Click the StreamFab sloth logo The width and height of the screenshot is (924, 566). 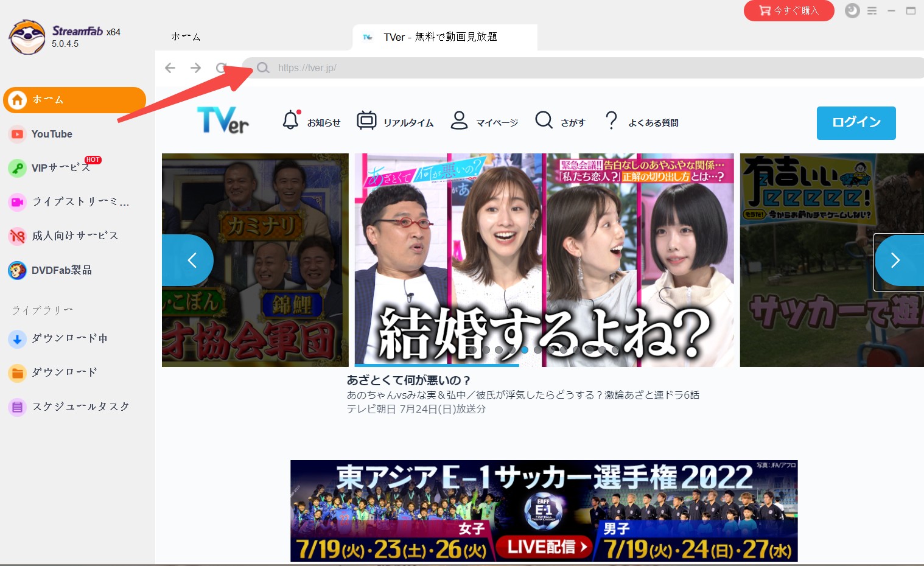(27, 37)
